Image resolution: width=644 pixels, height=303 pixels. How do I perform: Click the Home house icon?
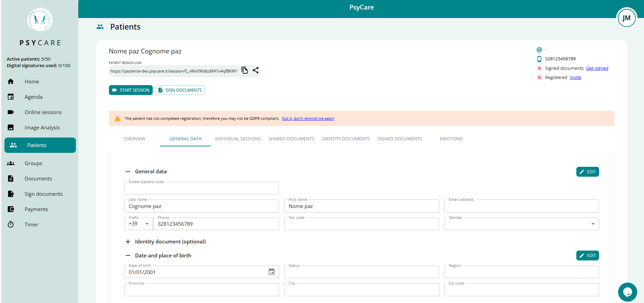11,82
